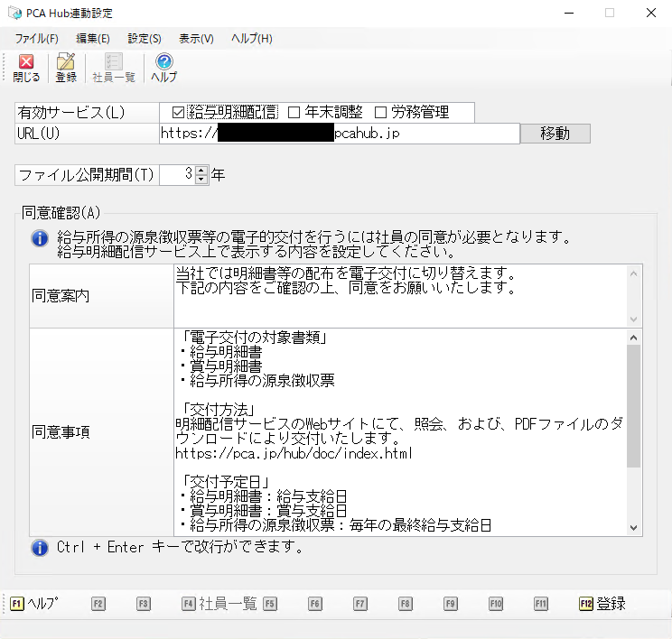Open the 表示(V) menu
Image resolution: width=672 pixels, height=639 pixels.
pos(196,39)
